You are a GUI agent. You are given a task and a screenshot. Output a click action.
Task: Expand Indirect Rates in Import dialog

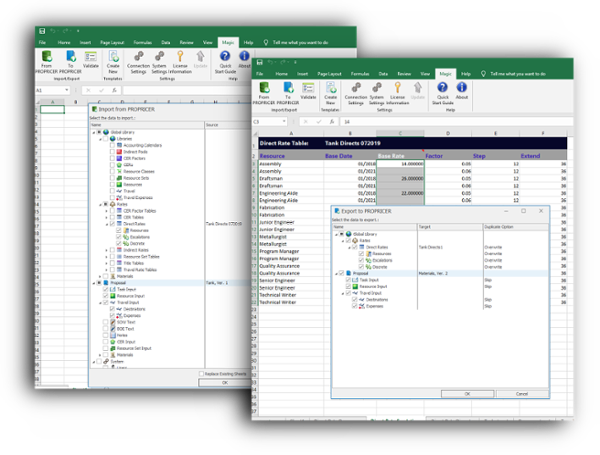(107, 250)
